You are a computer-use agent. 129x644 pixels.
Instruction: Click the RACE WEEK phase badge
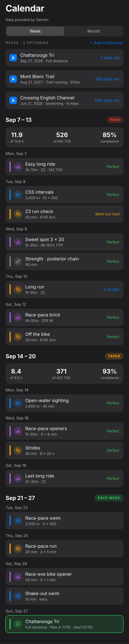pos(109,498)
